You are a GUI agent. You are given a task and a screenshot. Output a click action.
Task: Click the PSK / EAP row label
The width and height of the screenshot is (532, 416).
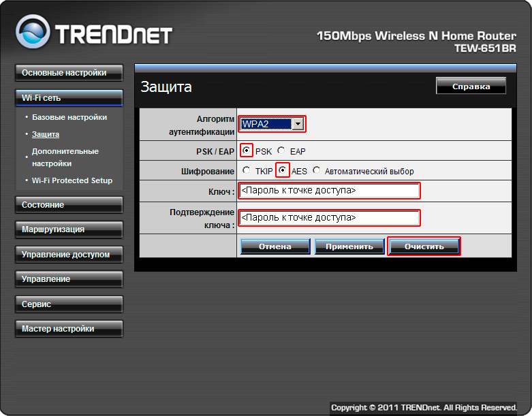pyautogui.click(x=215, y=152)
